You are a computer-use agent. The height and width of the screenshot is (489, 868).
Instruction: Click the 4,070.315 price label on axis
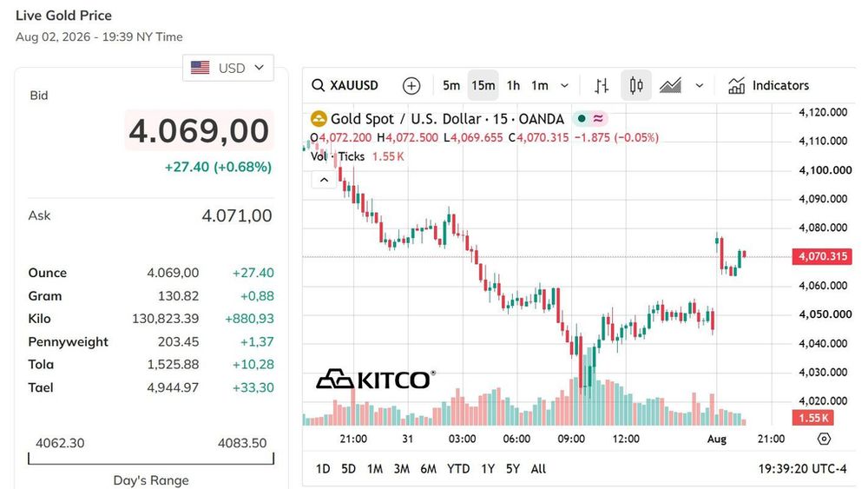[822, 256]
